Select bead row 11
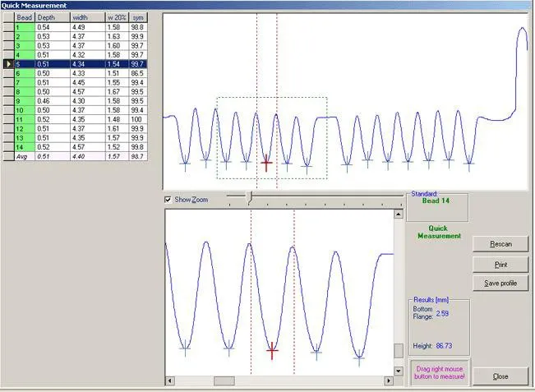535x392 pixels. pos(75,119)
